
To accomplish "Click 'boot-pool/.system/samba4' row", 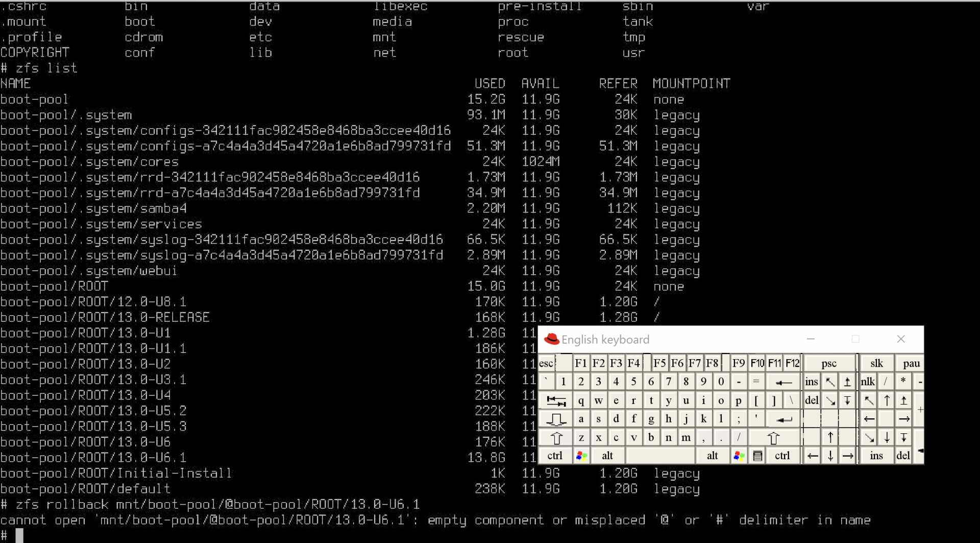I will coord(350,208).
